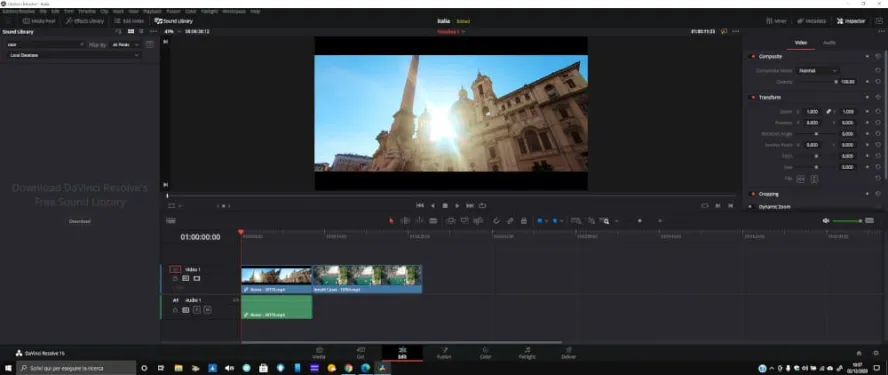This screenshot has height=375, width=888.
Task: Lock the Video 1 track
Action: (175, 279)
